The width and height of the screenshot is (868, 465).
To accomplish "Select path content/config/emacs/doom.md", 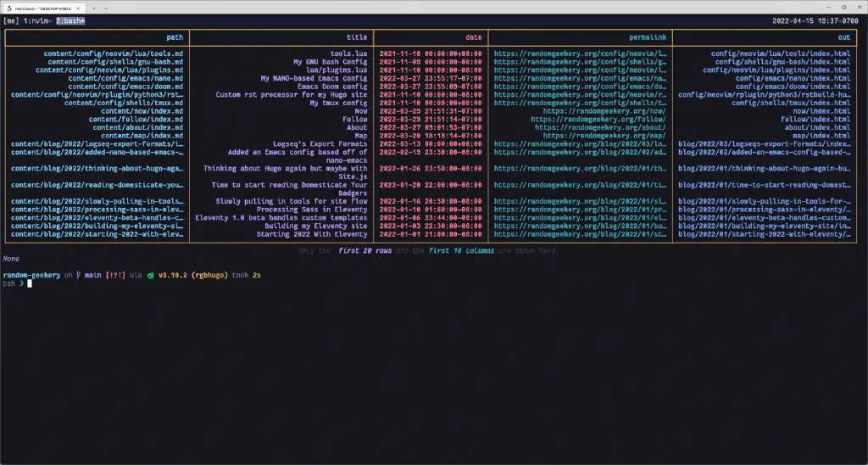I will pos(125,87).
